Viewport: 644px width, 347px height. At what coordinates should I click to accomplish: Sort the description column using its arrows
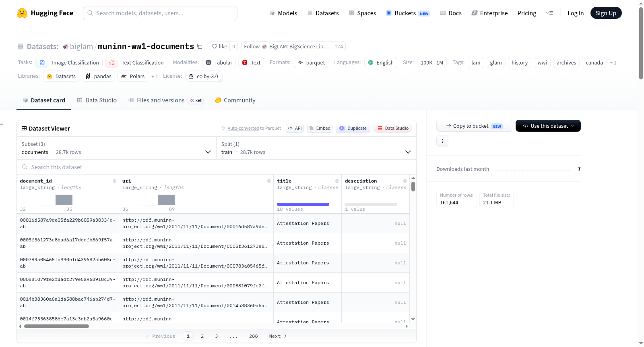tap(405, 181)
